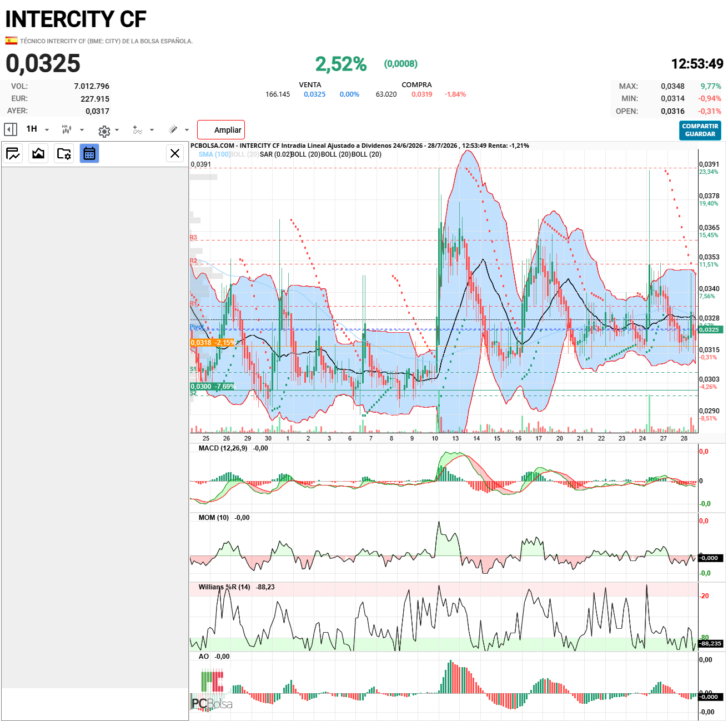Select the active calendar panel tab

pyautogui.click(x=89, y=153)
